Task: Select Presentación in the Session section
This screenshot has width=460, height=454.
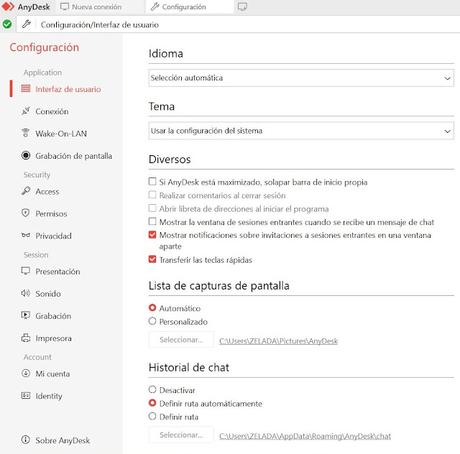Action: click(57, 272)
